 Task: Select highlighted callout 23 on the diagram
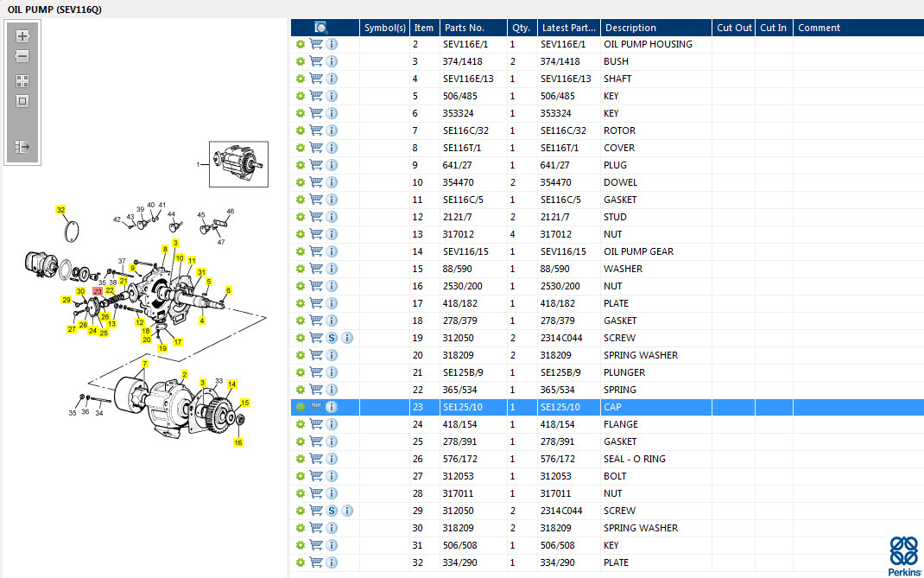tap(98, 291)
